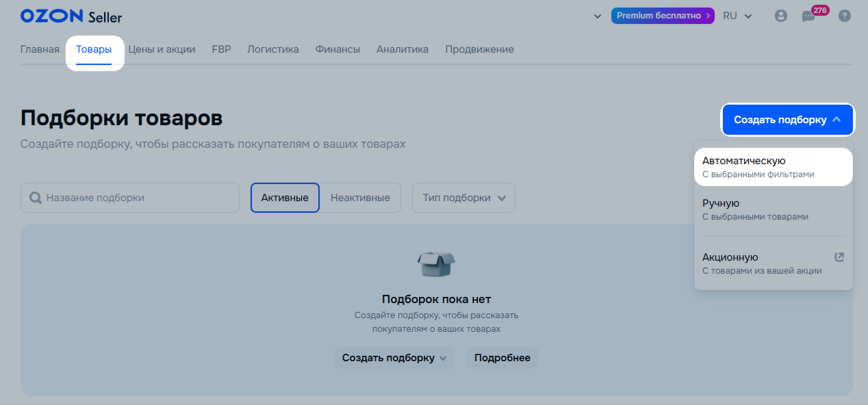Open the gray Создать подборку dropdown in empty state

click(x=394, y=358)
